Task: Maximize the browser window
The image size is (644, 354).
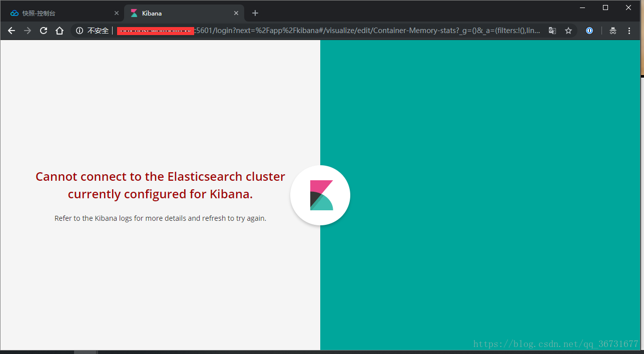Action: (x=605, y=7)
